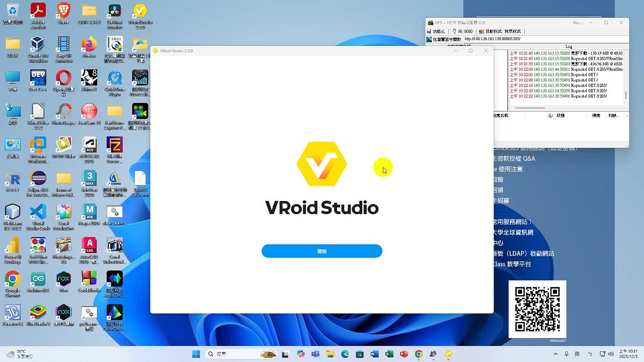The height and width of the screenshot is (362, 644).
Task: Open the FileZilla Server desktop shortcut
Action: pos(114,149)
